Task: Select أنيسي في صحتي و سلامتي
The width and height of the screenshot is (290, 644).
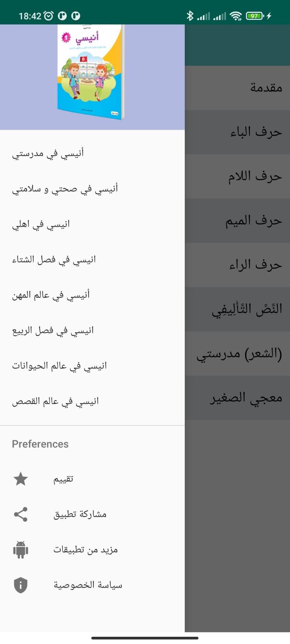Action: point(92,188)
